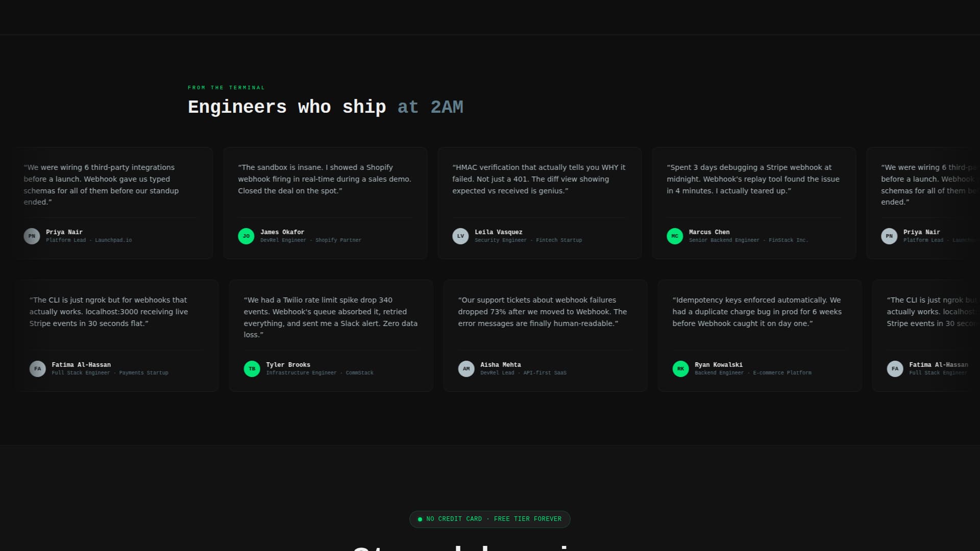Screen dimensions: 980x551
Task: Click Leila Vasquez's LV avatar
Action: click(x=461, y=236)
